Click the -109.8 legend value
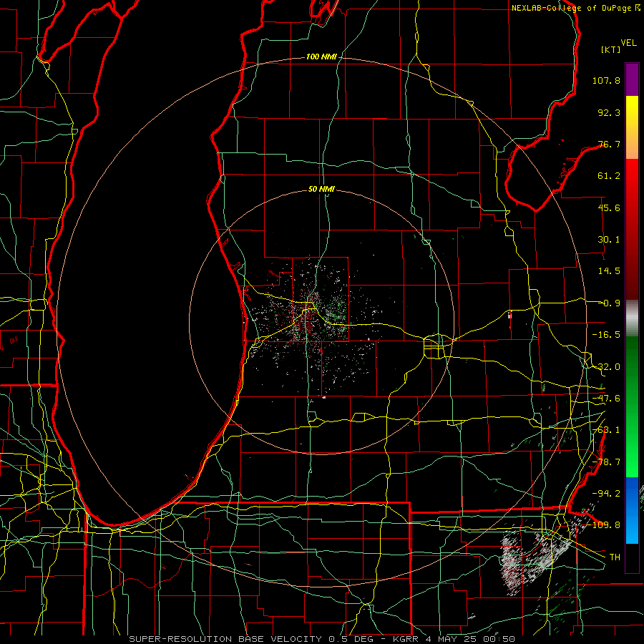 click(x=606, y=525)
